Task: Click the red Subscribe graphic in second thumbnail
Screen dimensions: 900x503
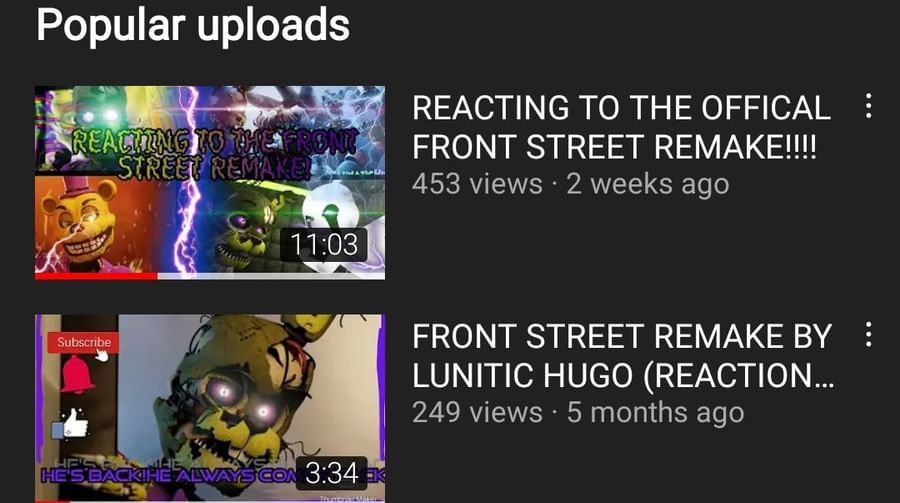Action: (84, 342)
